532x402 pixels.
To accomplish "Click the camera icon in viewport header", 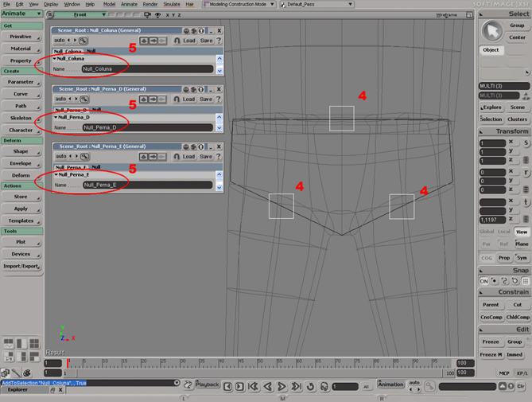I will click(x=146, y=14).
